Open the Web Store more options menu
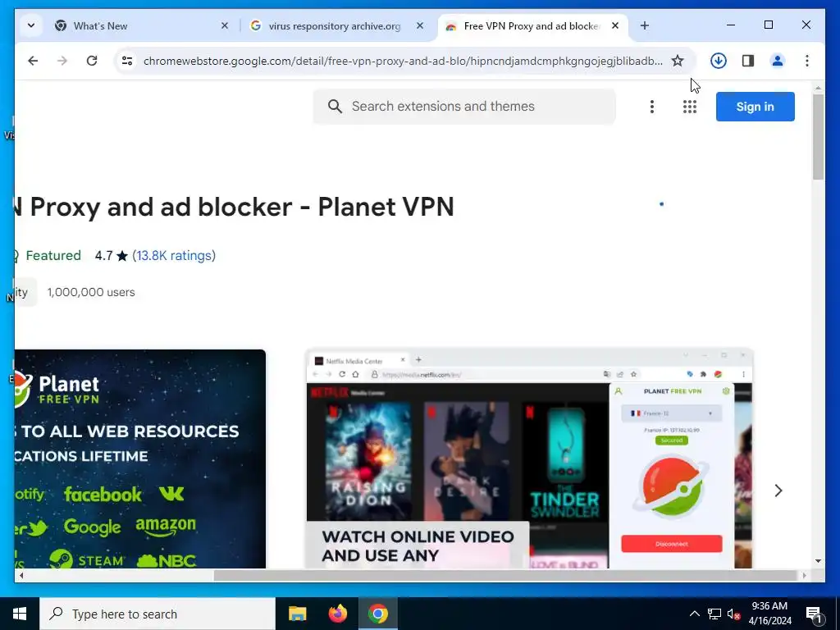 (x=652, y=107)
